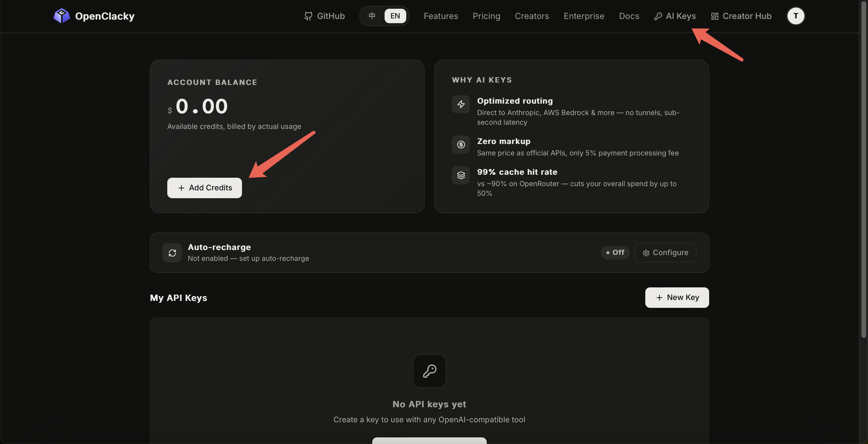Click the 'ACCOUNT BALANCE' label
The height and width of the screenshot is (444, 868).
(x=212, y=82)
